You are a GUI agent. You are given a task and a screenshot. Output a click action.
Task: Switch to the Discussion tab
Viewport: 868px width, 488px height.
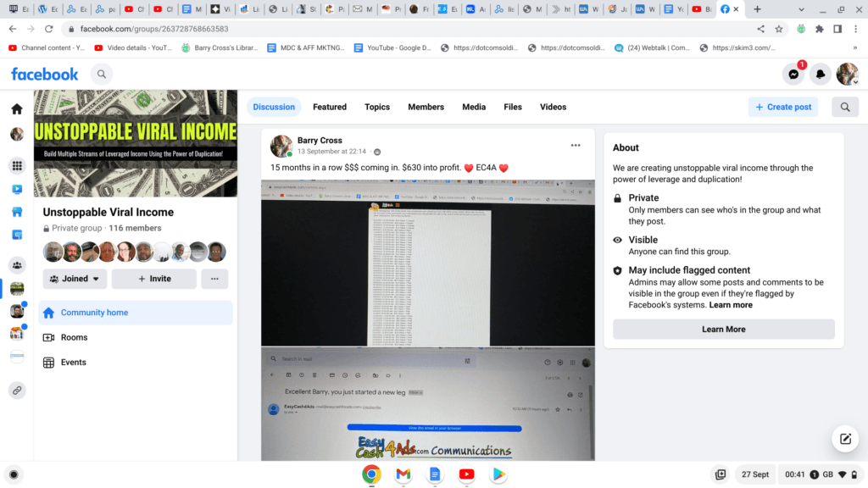coord(274,107)
